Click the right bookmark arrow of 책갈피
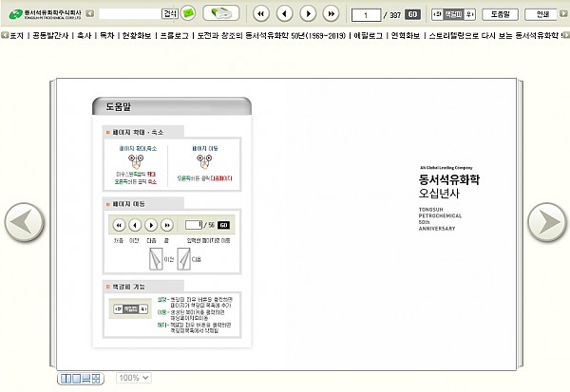Screen dimensions: 570x392 (470, 14)
